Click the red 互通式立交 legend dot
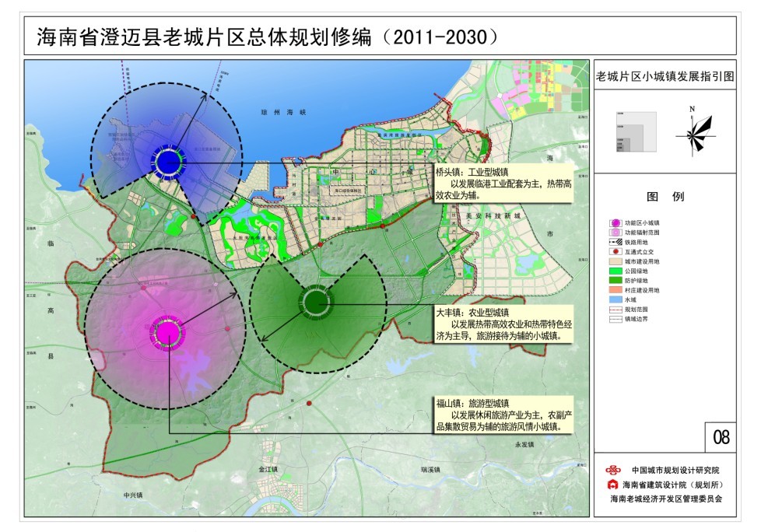This screenshot has height=532, width=761. (x=615, y=252)
